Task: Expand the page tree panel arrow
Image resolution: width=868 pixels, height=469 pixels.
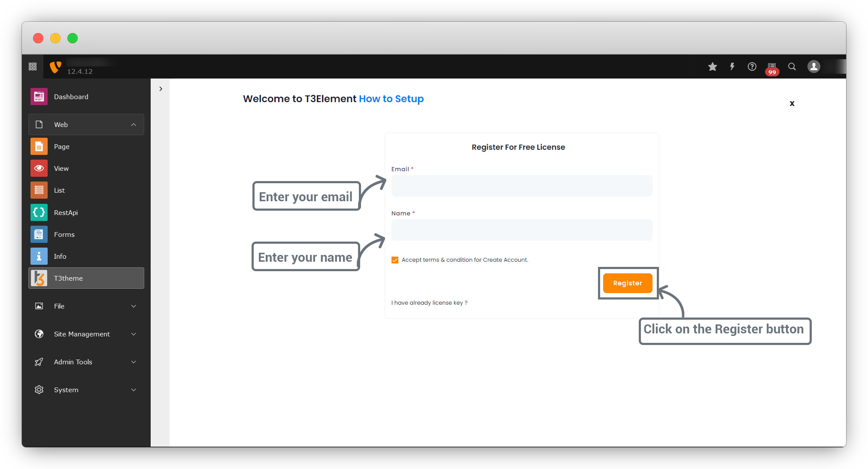Action: click(161, 89)
